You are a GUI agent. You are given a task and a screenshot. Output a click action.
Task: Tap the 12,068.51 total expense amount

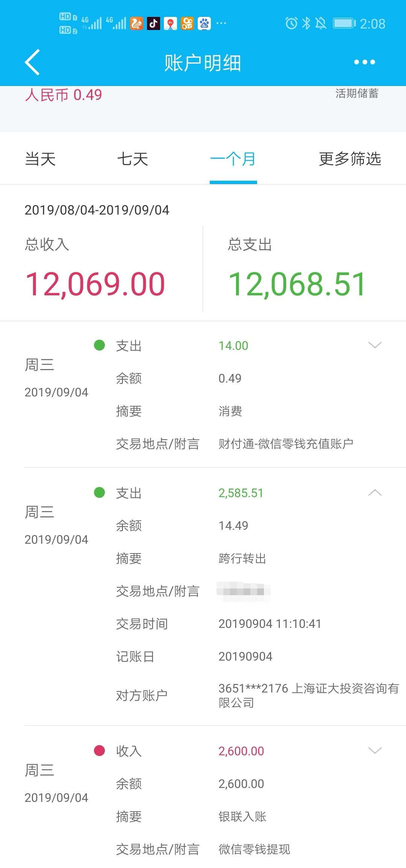pos(297,284)
